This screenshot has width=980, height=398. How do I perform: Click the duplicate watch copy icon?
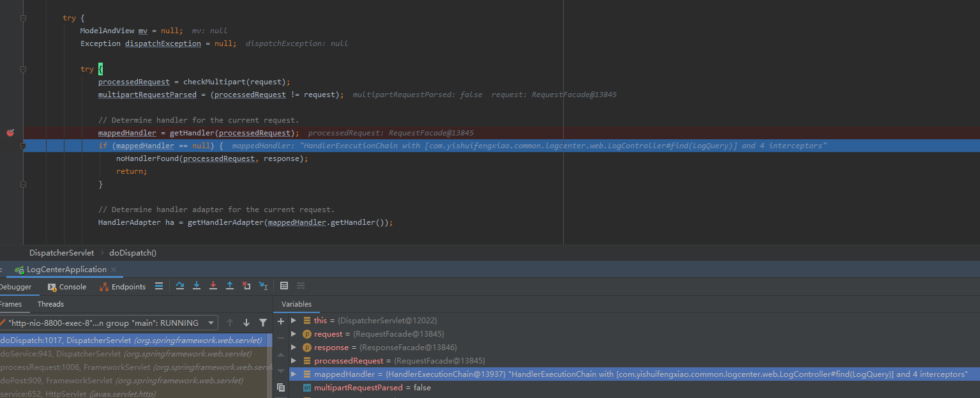(281, 387)
